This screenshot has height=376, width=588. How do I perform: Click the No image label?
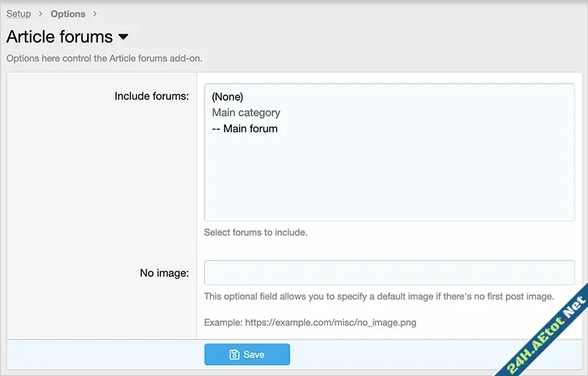click(164, 272)
